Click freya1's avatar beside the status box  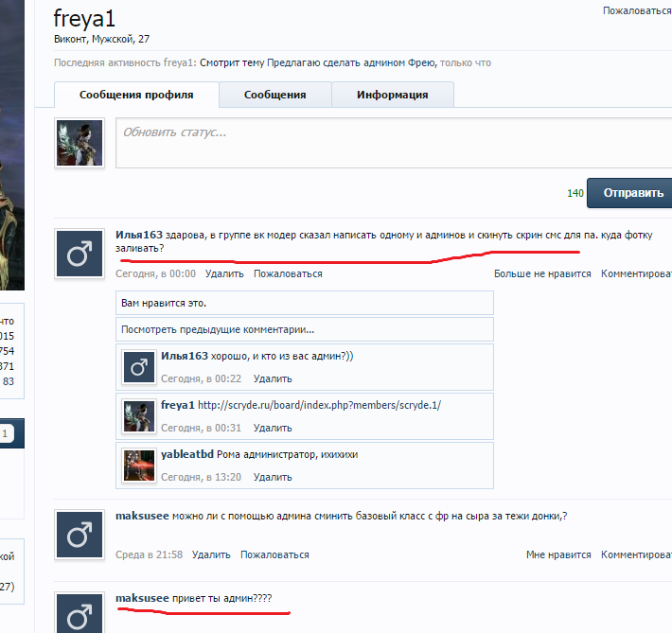[79, 143]
